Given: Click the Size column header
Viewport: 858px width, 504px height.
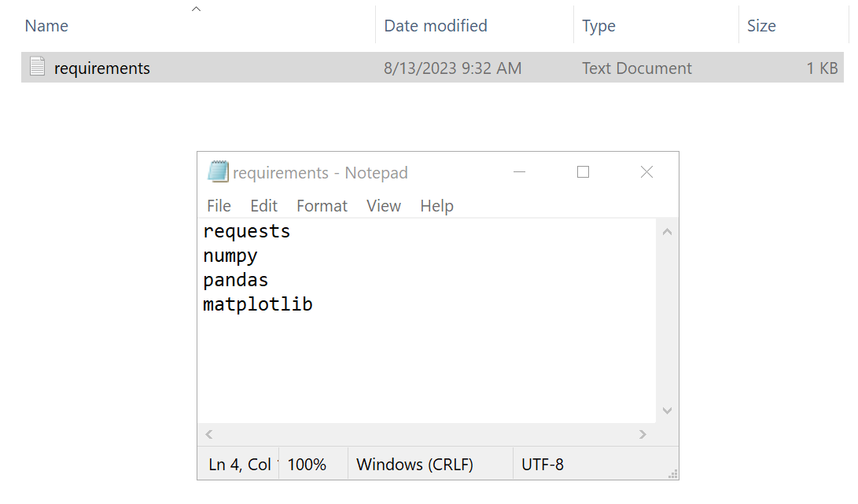Looking at the screenshot, I should [760, 25].
